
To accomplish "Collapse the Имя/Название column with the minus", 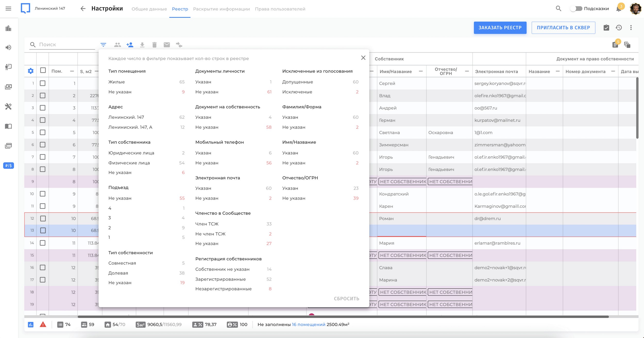I will pos(421,71).
